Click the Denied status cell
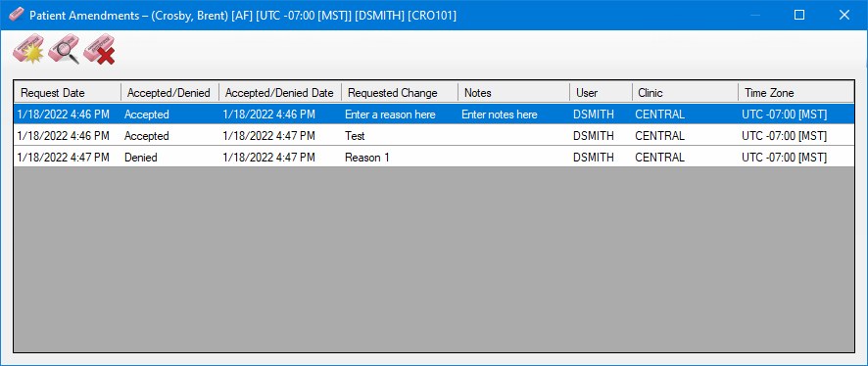Viewport: 868px width, 366px height. 169,157
